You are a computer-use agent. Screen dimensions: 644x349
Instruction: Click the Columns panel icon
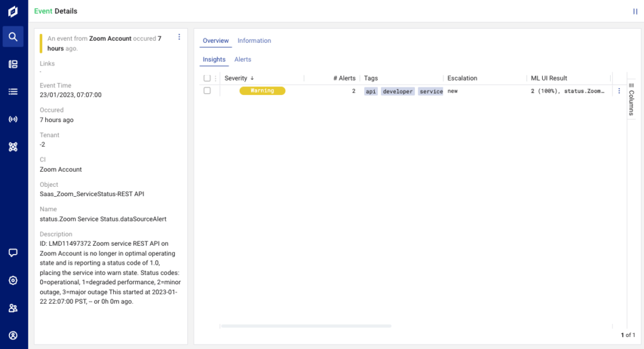[x=631, y=86]
